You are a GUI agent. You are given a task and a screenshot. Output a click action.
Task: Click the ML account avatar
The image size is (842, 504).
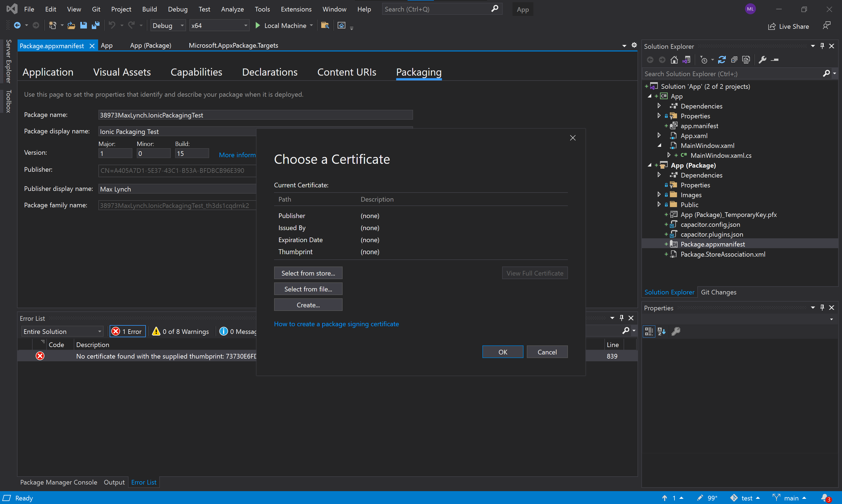click(x=750, y=9)
